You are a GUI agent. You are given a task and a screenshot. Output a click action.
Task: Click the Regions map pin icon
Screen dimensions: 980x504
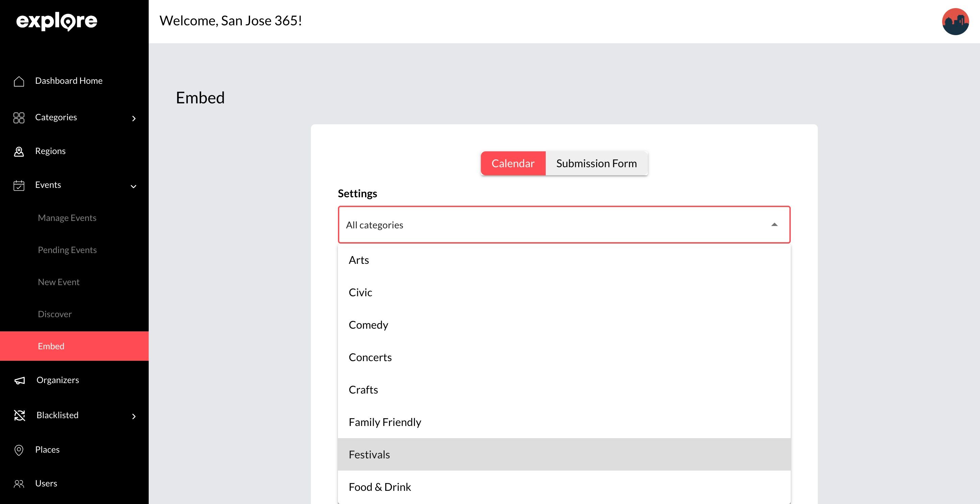[19, 151]
